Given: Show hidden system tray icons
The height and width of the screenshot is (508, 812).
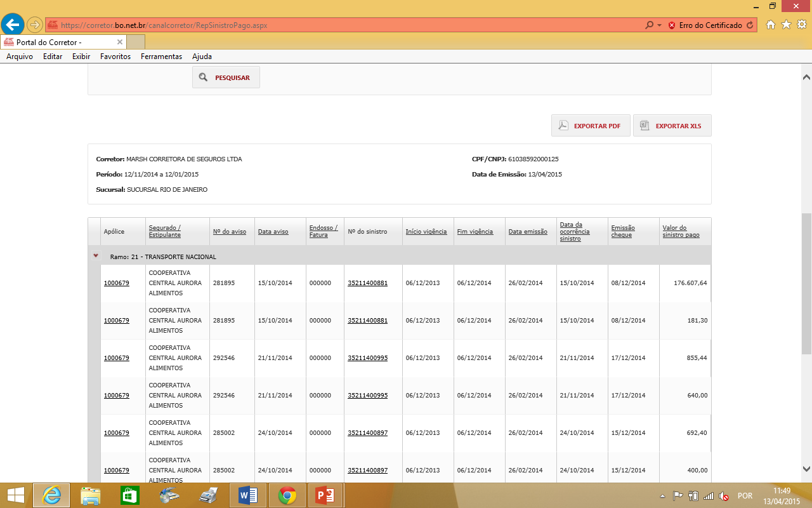Looking at the screenshot, I should pos(662,496).
